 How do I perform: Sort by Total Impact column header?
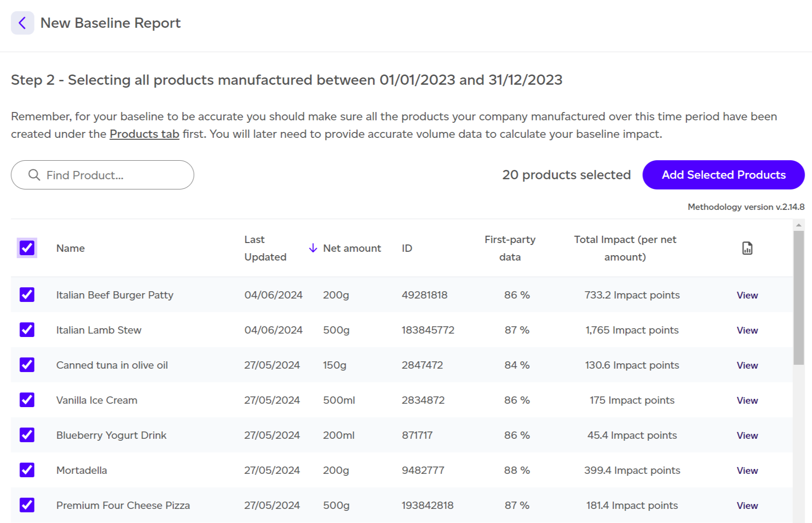625,248
